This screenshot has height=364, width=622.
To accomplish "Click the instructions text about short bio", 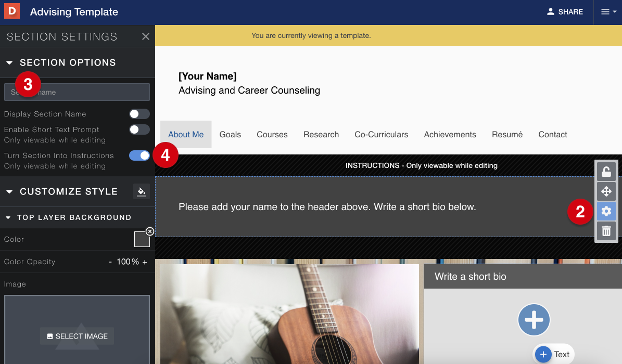I will (327, 207).
